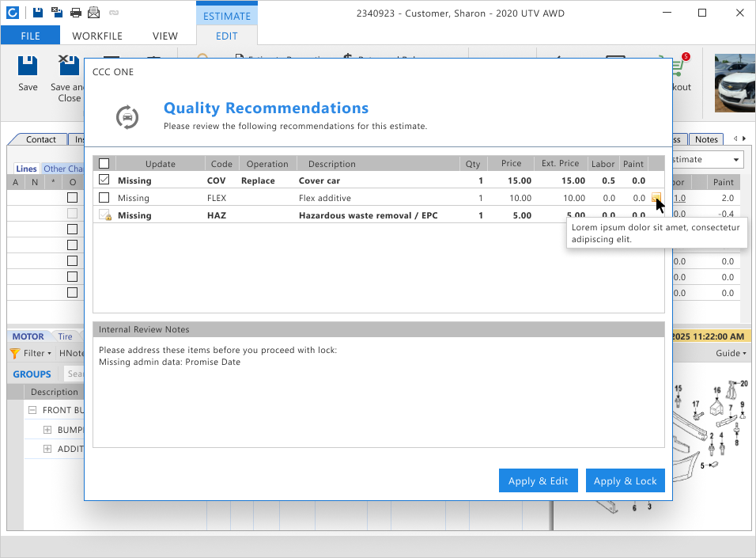Click the orange Filter funnel icon

(x=15, y=353)
